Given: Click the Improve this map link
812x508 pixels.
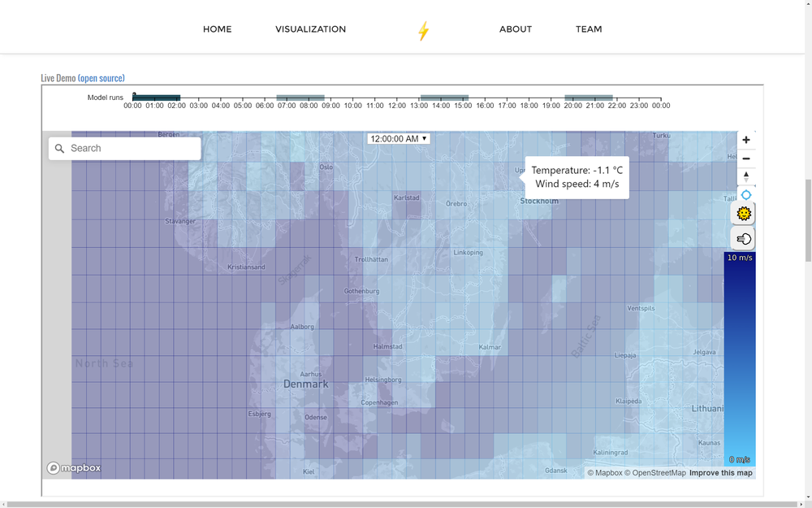Looking at the screenshot, I should tap(721, 473).
